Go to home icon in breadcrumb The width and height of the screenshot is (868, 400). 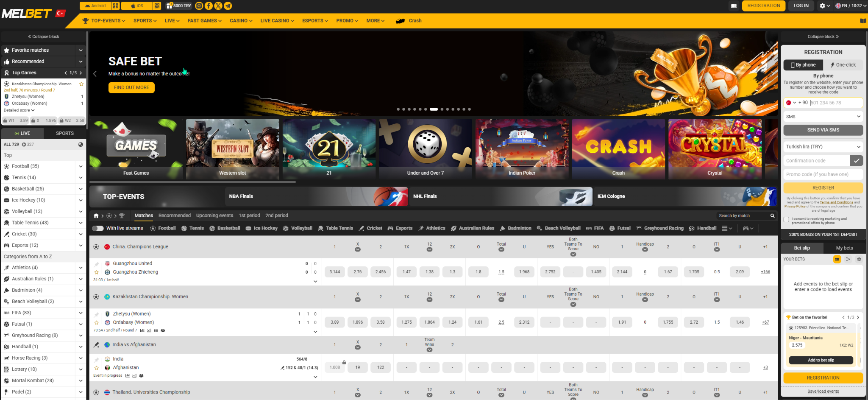coord(96,216)
